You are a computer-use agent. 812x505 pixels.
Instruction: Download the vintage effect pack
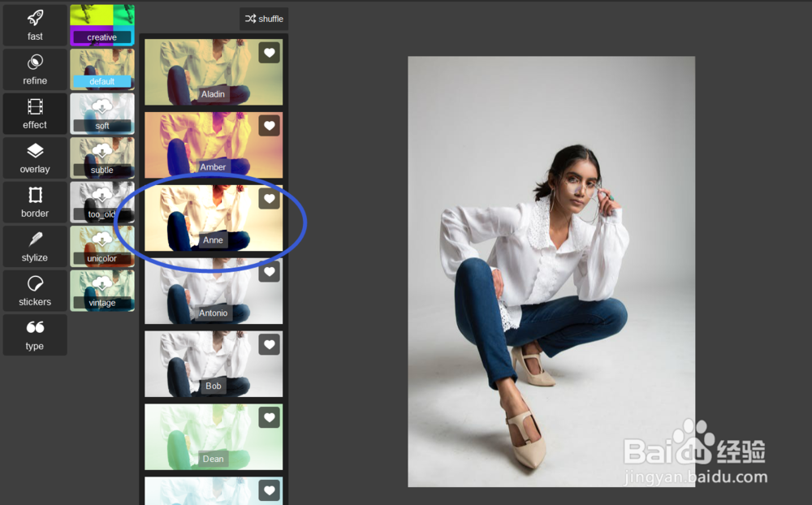102,291
